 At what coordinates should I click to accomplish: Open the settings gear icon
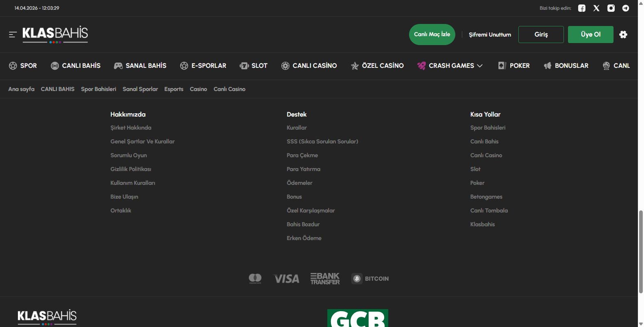(x=623, y=35)
